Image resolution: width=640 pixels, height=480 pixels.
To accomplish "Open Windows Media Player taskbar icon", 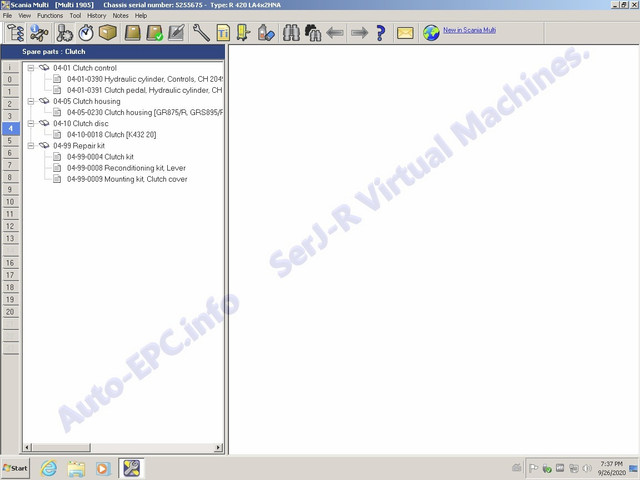I will coord(103,468).
